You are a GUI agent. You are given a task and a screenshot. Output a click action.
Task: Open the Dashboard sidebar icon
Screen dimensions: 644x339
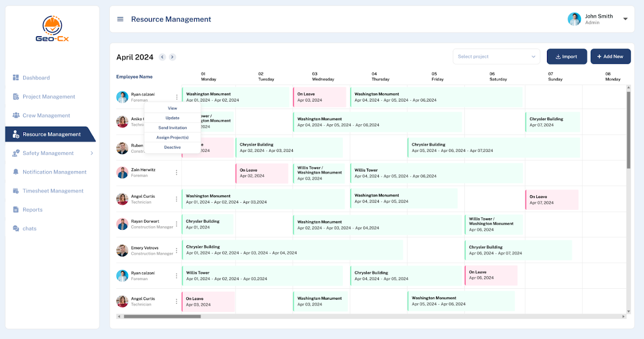(16, 78)
